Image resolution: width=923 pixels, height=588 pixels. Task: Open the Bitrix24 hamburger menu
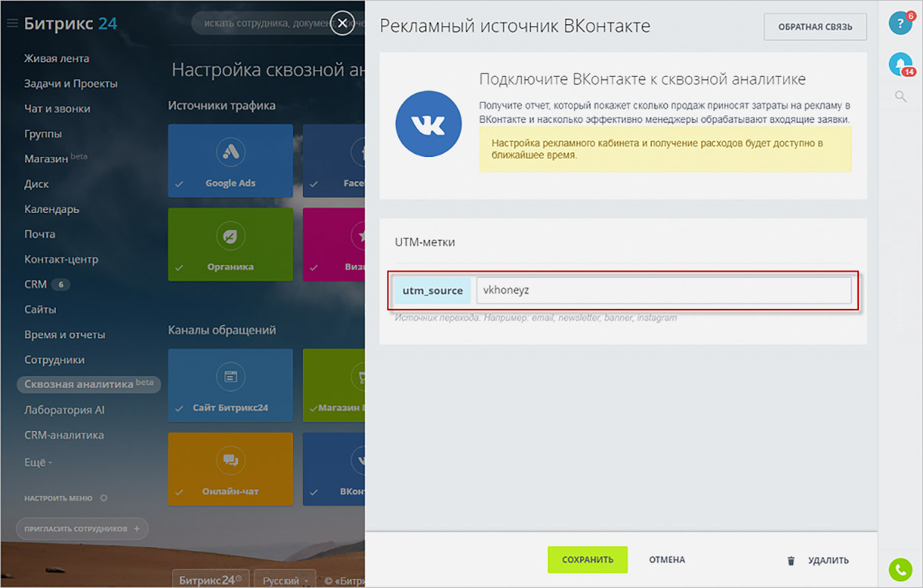(12, 24)
